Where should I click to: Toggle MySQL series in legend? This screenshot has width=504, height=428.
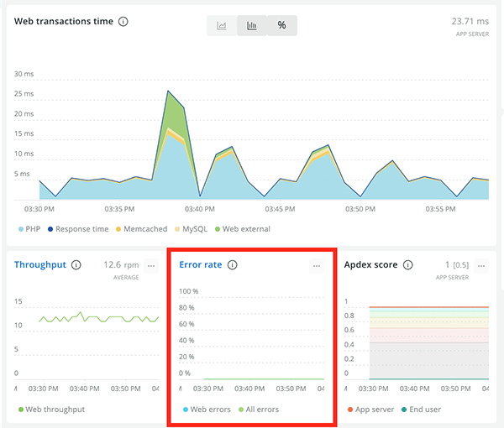(191, 229)
